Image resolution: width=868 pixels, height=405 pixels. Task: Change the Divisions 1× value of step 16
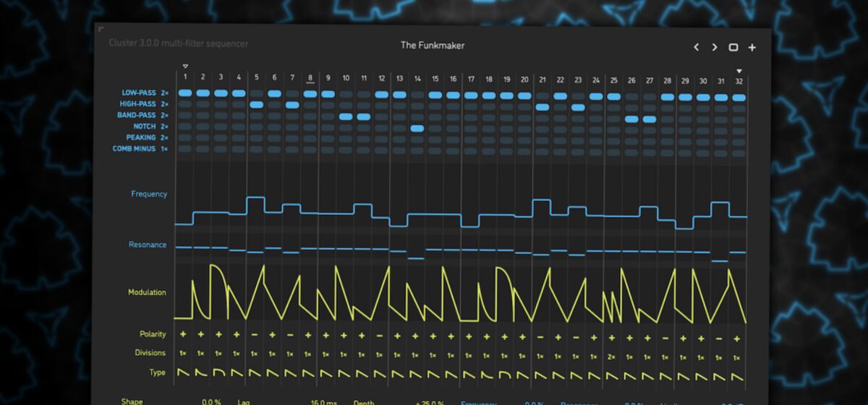tap(451, 355)
